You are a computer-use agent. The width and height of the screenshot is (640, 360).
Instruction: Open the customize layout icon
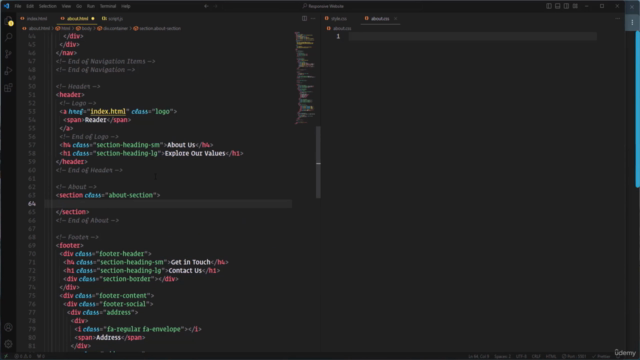[x=575, y=6]
